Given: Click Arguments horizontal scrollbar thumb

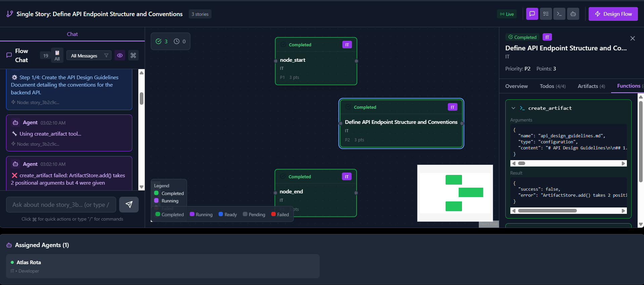Looking at the screenshot, I should 522,163.
